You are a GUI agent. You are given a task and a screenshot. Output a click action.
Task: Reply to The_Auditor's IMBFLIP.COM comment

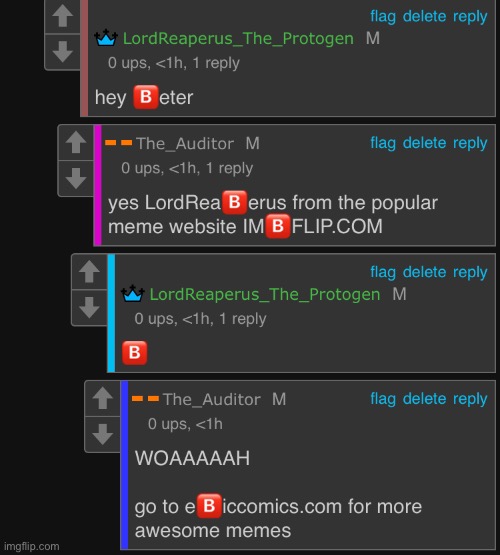pos(470,143)
